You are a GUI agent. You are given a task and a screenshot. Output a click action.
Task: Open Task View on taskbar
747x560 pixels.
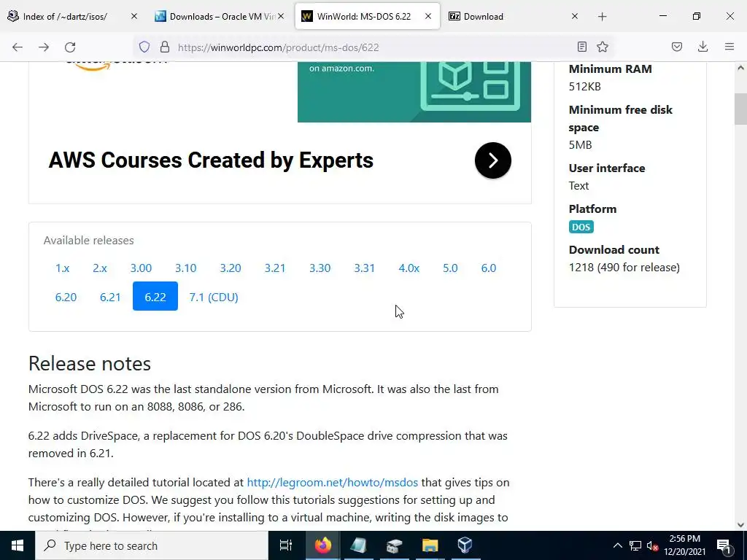tap(286, 545)
